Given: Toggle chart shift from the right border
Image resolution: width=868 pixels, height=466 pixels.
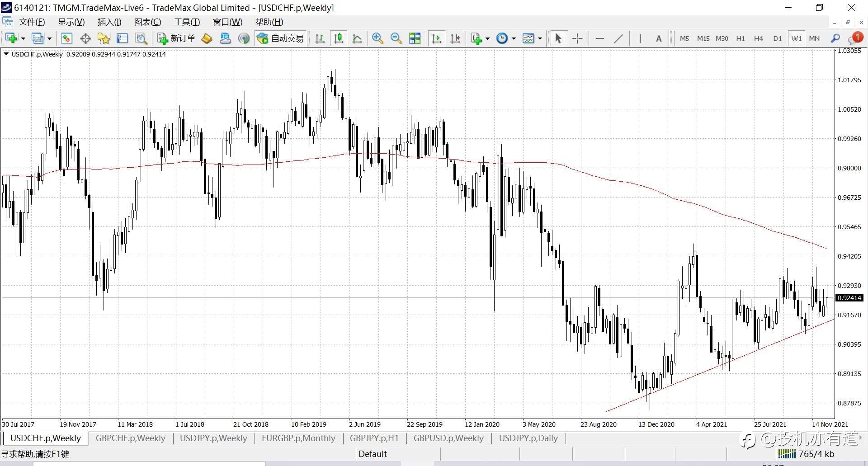Looking at the screenshot, I should (x=455, y=38).
